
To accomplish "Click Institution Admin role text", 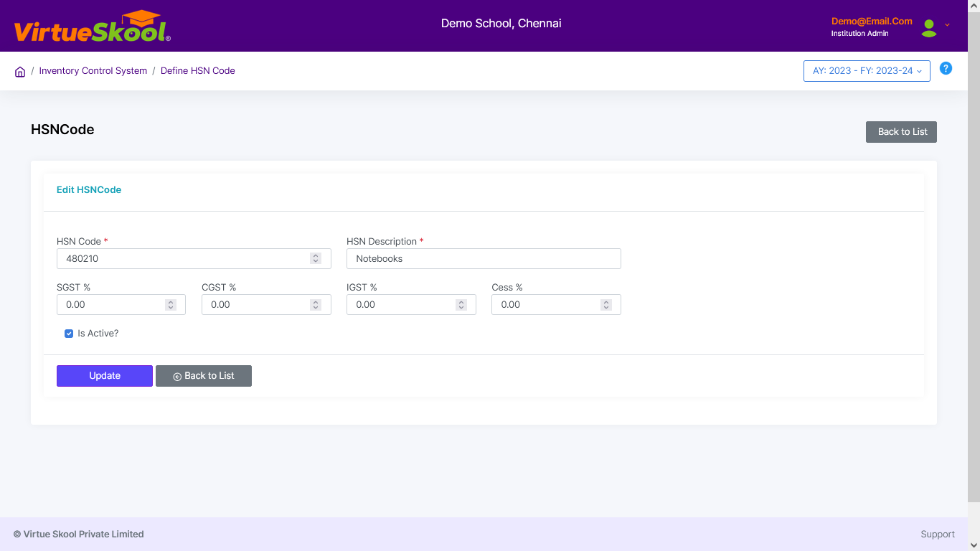I will 859,34.
